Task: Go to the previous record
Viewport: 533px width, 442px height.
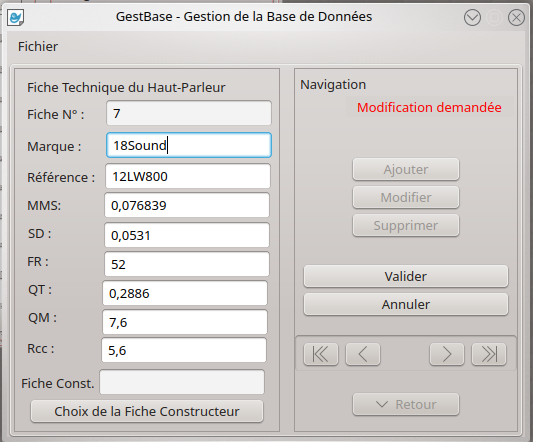Action: tap(363, 354)
